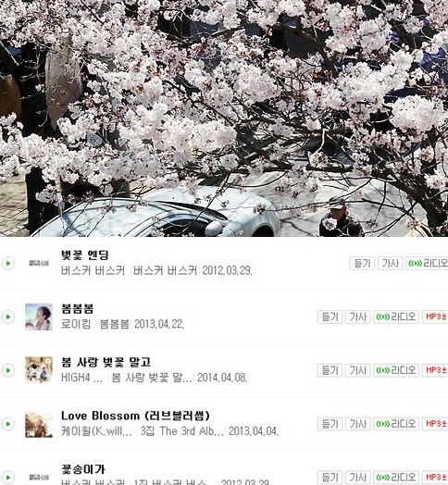Click the cherry blossom photo
448x485 pixels.
tap(224, 118)
